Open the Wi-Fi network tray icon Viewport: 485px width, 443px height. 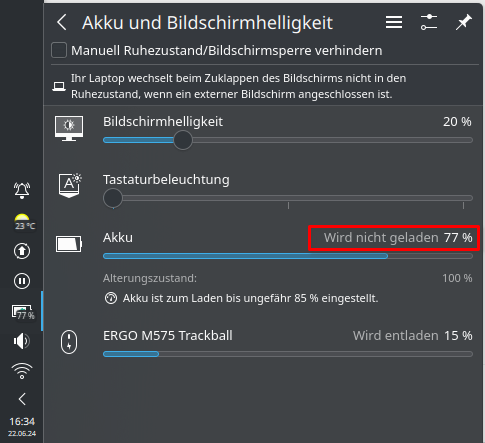[x=22, y=371]
